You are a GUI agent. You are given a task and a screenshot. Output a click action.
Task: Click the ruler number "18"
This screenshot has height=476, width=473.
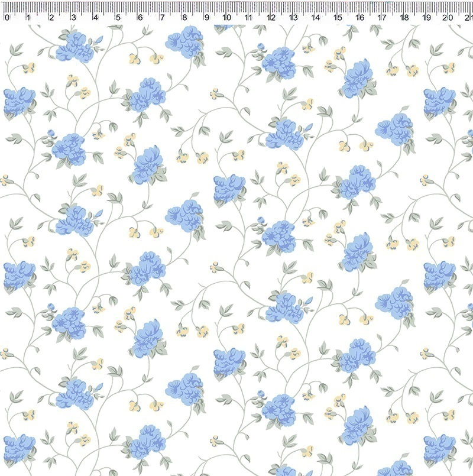point(404,17)
